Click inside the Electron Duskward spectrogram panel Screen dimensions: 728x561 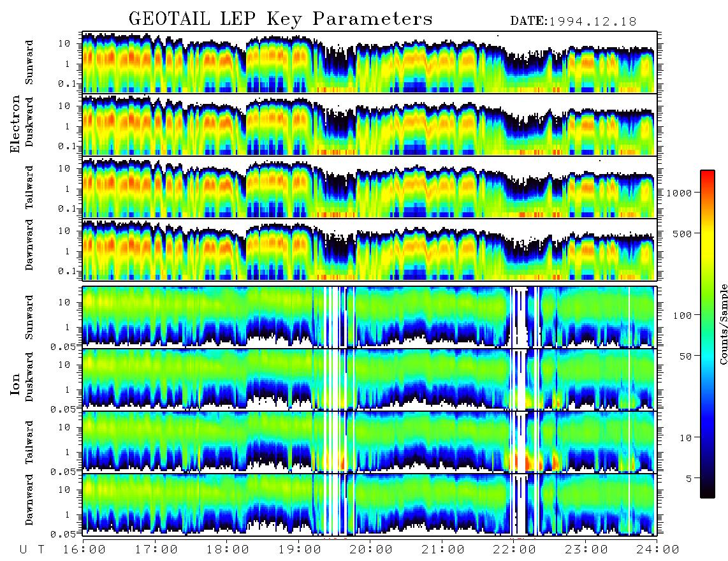click(370, 124)
